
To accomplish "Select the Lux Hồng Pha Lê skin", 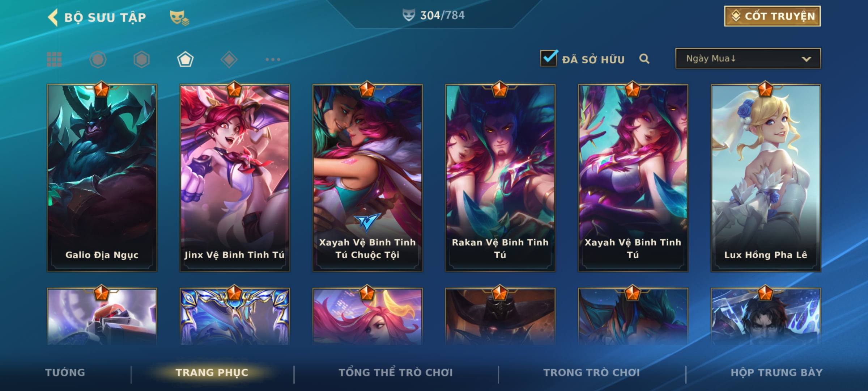I will point(766,178).
